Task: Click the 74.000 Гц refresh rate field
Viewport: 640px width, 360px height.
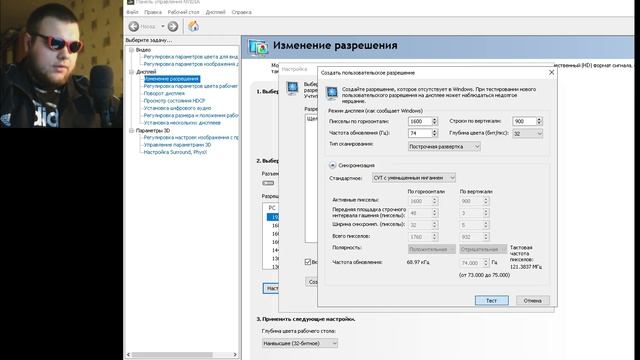Action: point(474,263)
